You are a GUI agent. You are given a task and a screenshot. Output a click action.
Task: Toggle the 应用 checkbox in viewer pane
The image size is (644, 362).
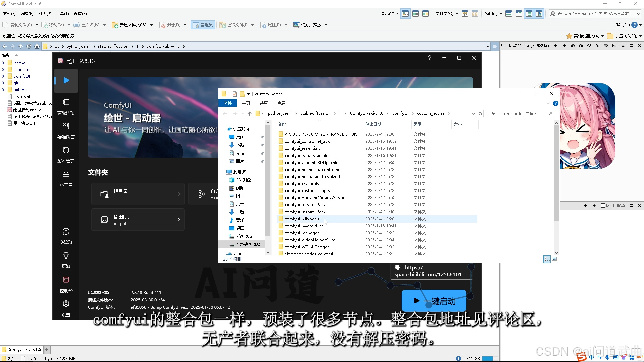coord(603,206)
